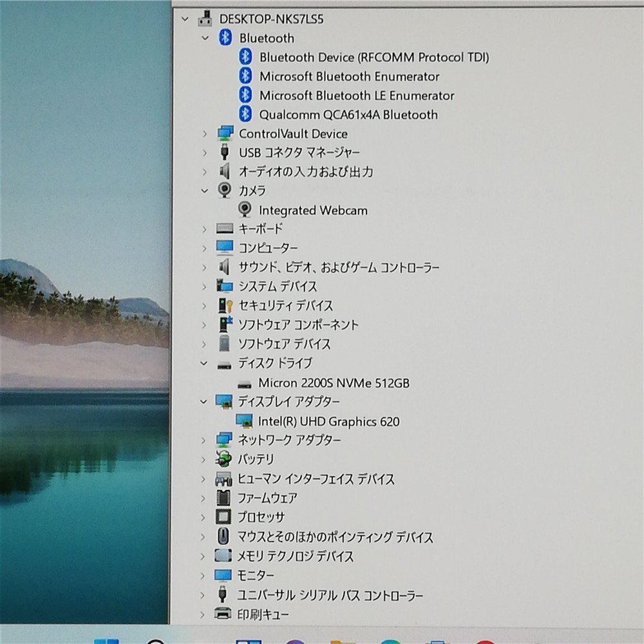
Task: Click the セキュリティ デバイス key icon
Action: pyautogui.click(x=224, y=305)
